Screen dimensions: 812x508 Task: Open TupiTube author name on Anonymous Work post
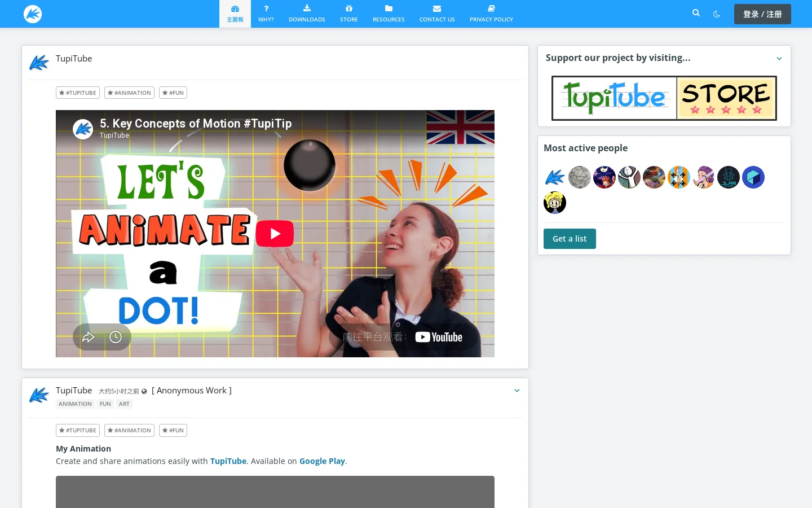pos(74,391)
